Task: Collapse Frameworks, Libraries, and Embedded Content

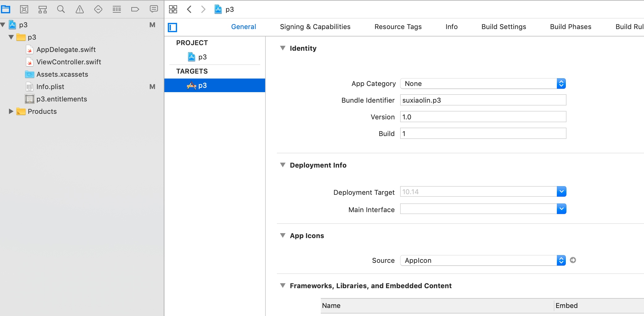Action: [x=282, y=285]
